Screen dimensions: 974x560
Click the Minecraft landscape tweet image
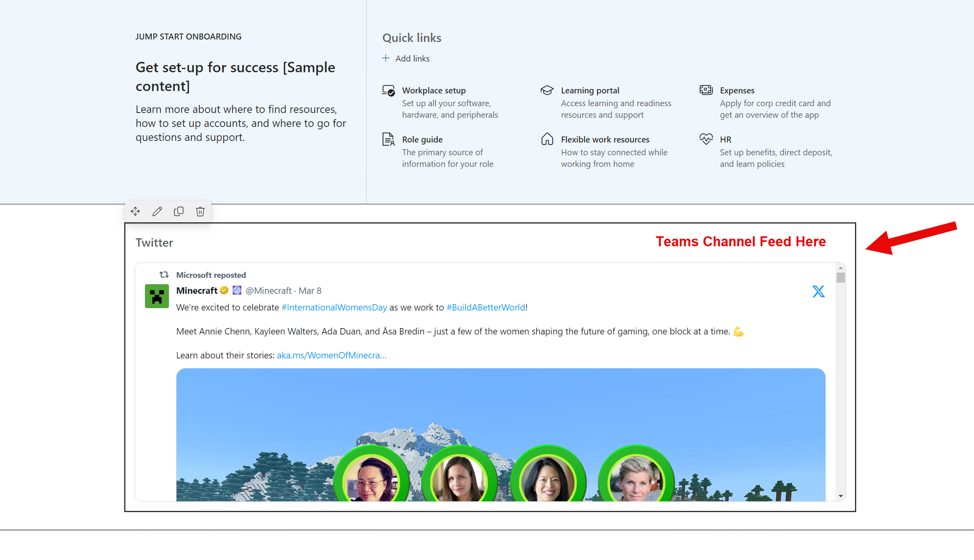click(x=501, y=419)
